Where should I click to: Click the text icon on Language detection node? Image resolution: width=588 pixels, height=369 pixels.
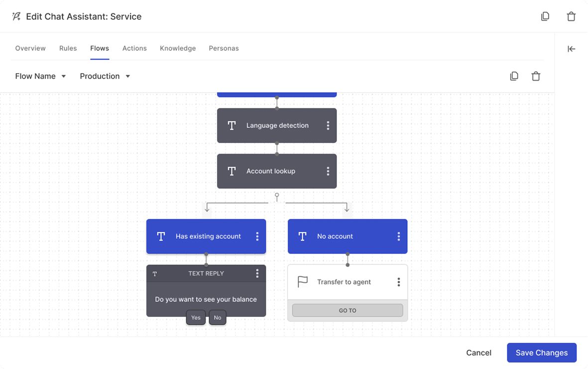click(x=232, y=125)
